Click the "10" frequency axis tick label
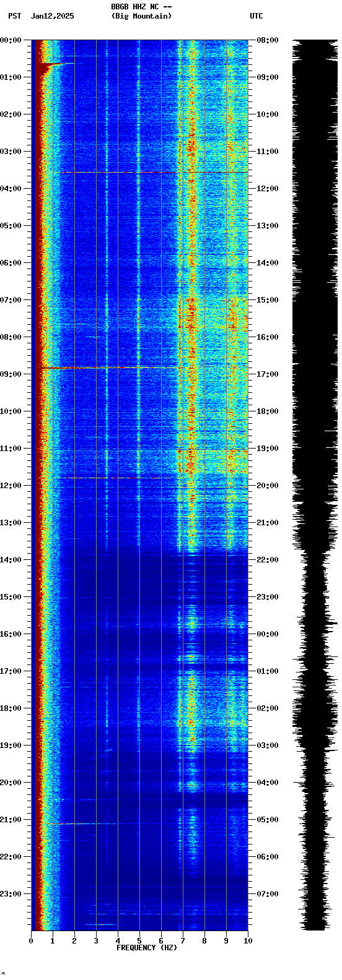Image resolution: width=342 pixels, height=980 pixels. click(248, 941)
